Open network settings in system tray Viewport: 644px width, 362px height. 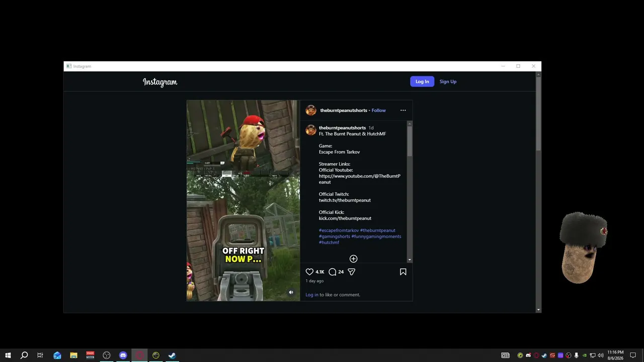[x=593, y=355]
